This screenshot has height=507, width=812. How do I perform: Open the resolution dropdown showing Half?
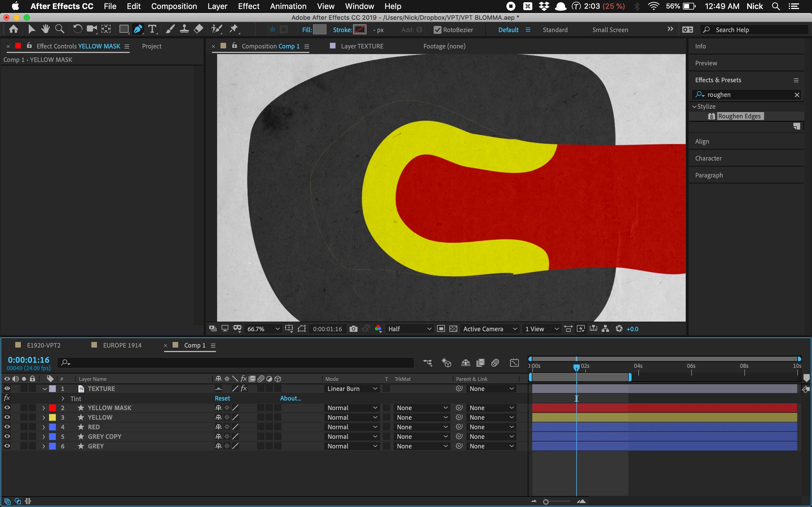tap(409, 329)
